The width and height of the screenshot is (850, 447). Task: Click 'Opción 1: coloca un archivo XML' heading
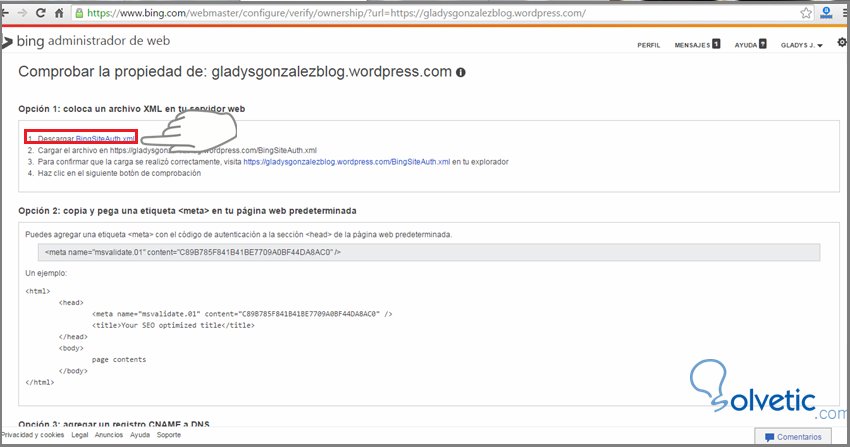point(132,109)
